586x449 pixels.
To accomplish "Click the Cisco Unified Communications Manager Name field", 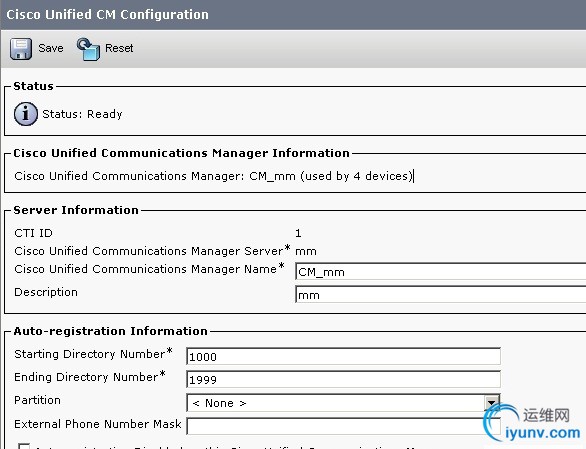I will tap(440, 271).
